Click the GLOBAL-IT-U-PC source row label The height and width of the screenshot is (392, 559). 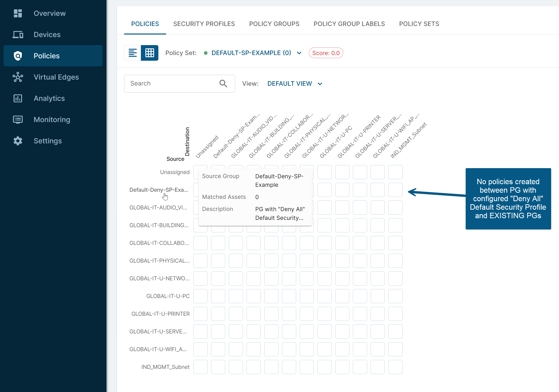point(168,296)
